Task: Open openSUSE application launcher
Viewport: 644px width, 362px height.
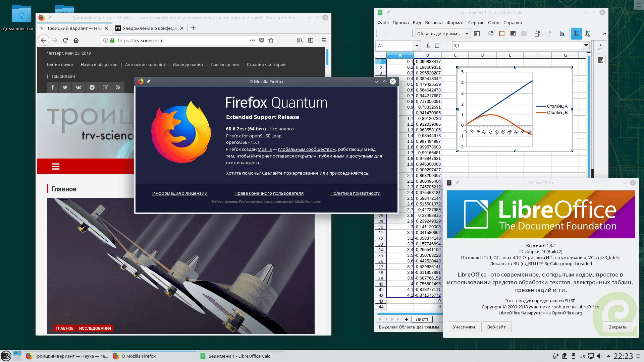Action: (x=6, y=356)
